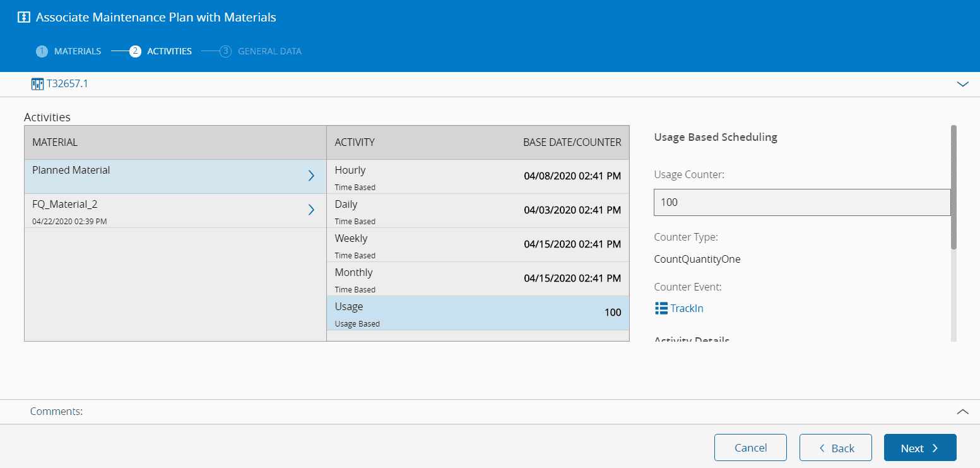
Task: Open Planned Material row chevron arrow
Action: [x=310, y=176]
